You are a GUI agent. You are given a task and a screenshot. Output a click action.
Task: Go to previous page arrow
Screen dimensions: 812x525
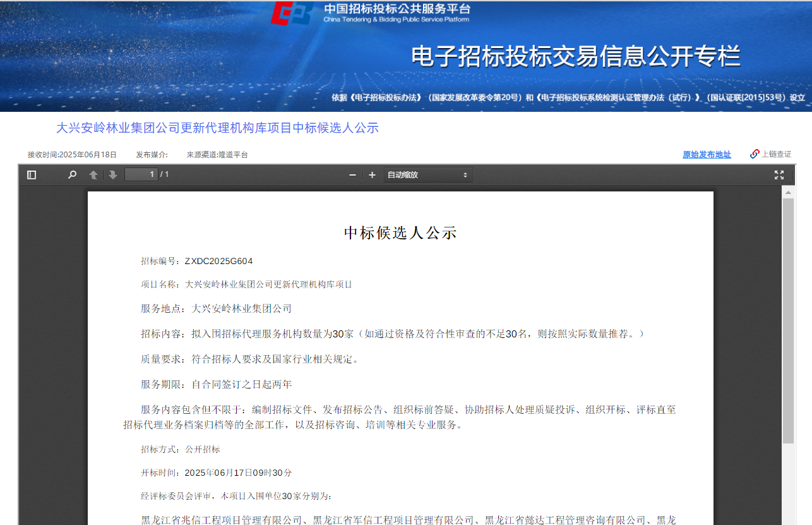[93, 175]
